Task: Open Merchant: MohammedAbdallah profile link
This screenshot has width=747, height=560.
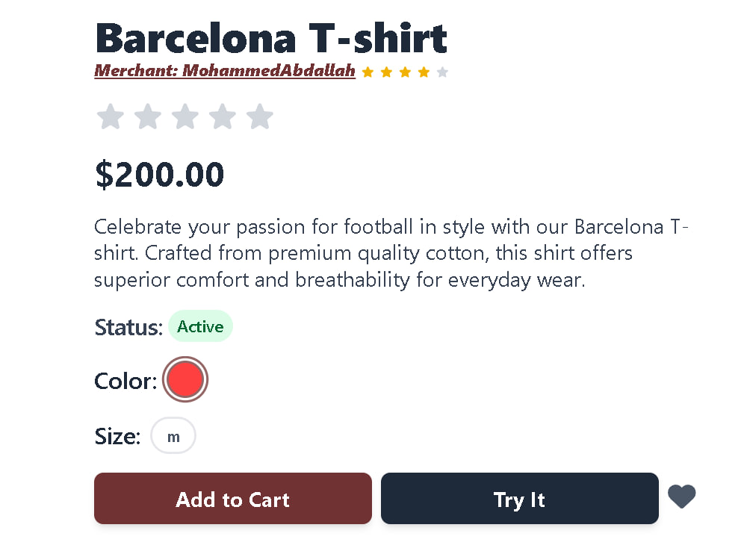Action: [225, 70]
